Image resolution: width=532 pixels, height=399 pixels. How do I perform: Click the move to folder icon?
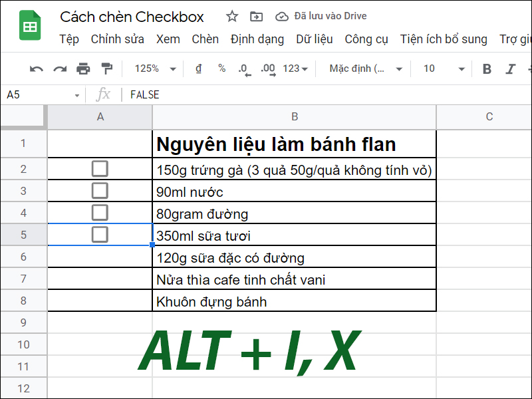256,16
